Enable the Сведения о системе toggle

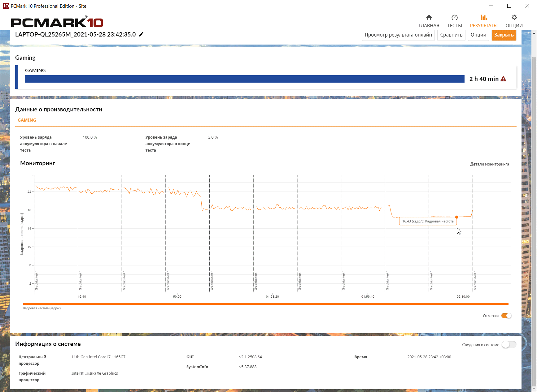[509, 344]
